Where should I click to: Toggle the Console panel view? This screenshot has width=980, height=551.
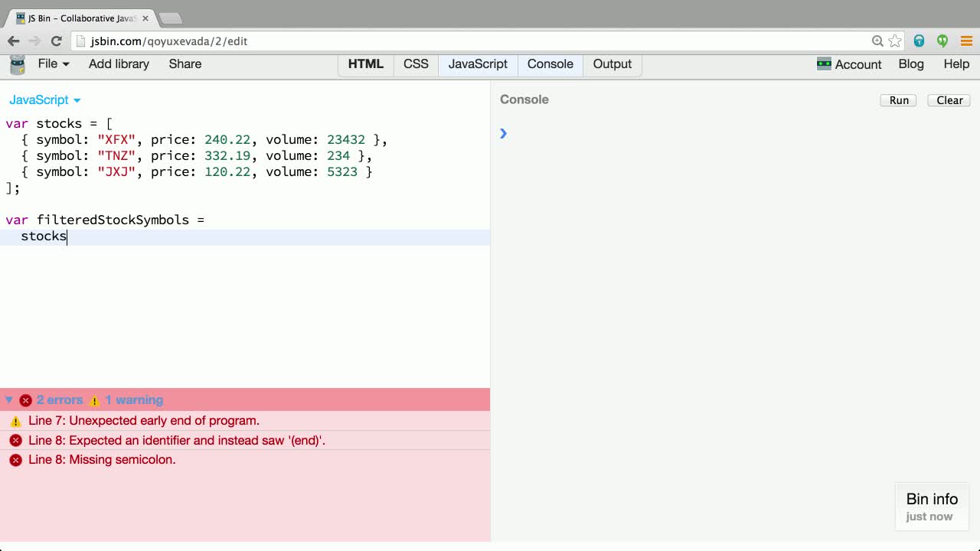click(550, 64)
